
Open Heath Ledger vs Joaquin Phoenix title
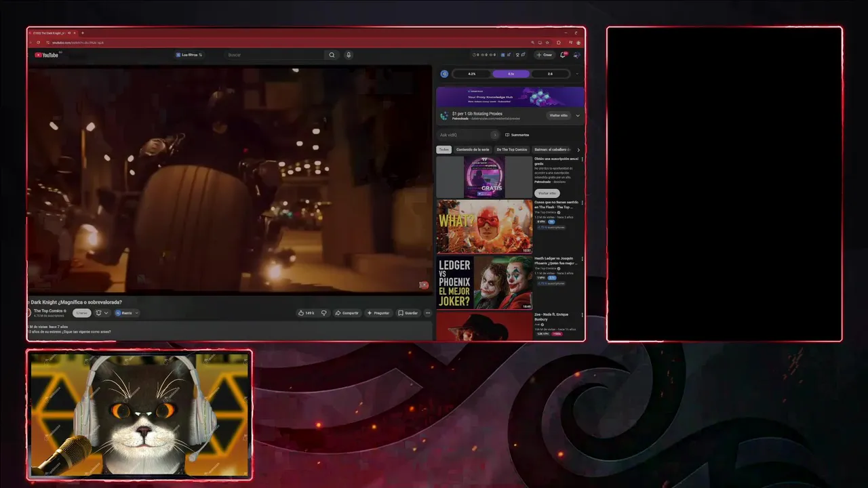pos(555,260)
